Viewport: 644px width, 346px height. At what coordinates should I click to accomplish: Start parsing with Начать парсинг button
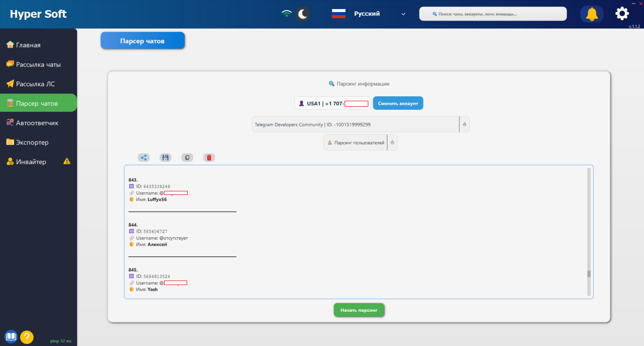pyautogui.click(x=359, y=310)
